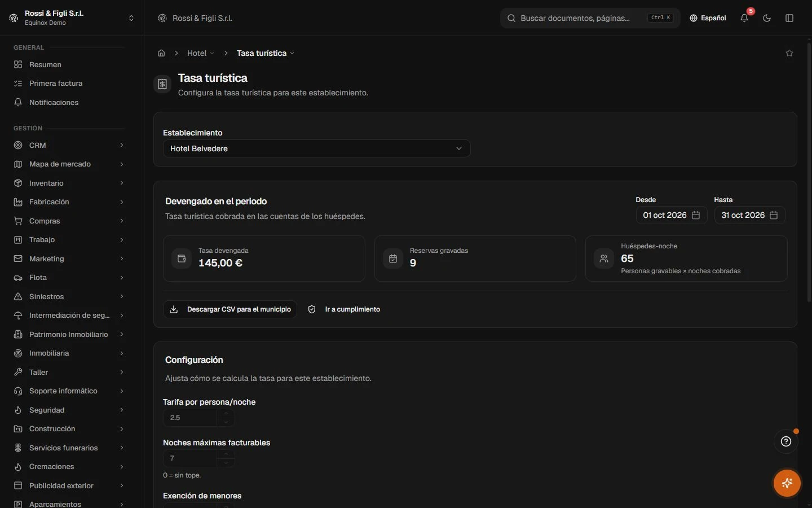Open the Tasa turística breadcrumb dropdown
This screenshot has height=508, width=812.
[x=266, y=53]
